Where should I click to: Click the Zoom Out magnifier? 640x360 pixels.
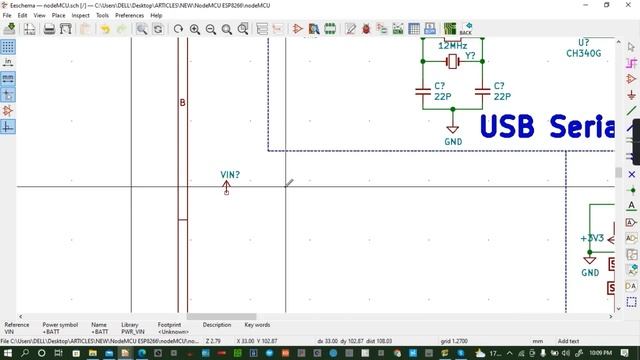click(211, 29)
